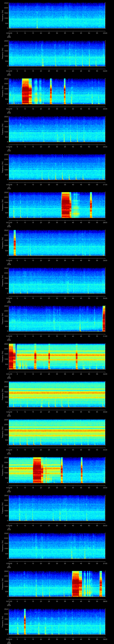Click the 30 second tick under the 8:22 panel
Viewport: 114px width, 644px height.
point(57,33)
